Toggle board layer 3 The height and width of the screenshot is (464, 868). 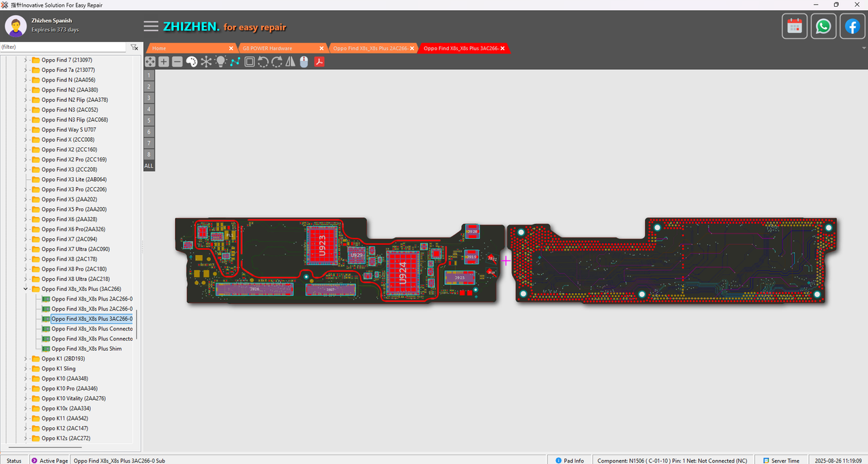[149, 98]
